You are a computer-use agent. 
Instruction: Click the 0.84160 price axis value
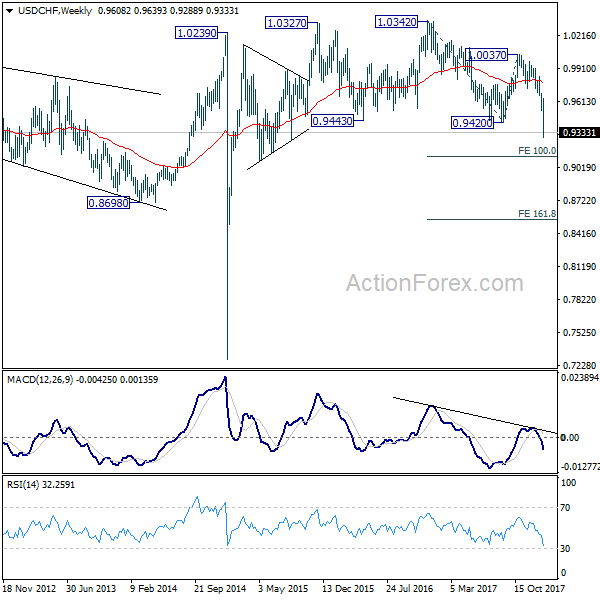[579, 233]
